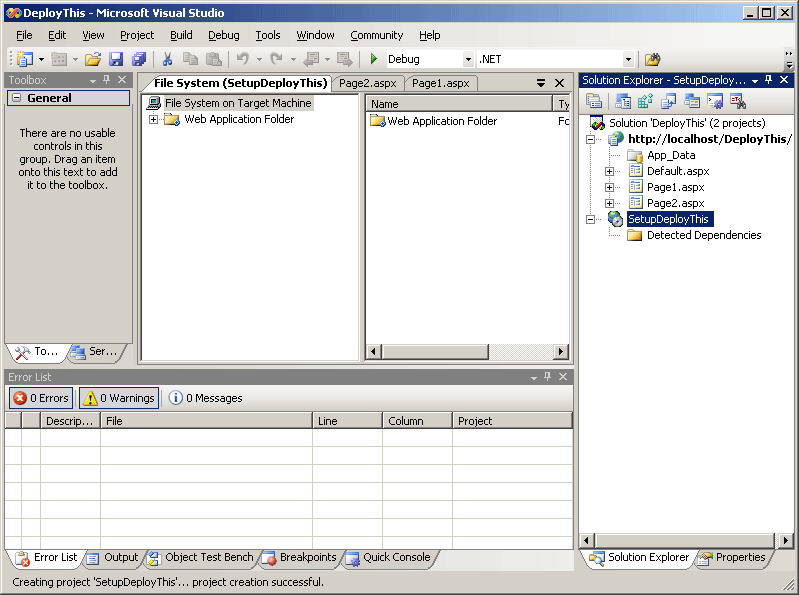
Task: Sort by the Name column header
Action: [x=459, y=104]
